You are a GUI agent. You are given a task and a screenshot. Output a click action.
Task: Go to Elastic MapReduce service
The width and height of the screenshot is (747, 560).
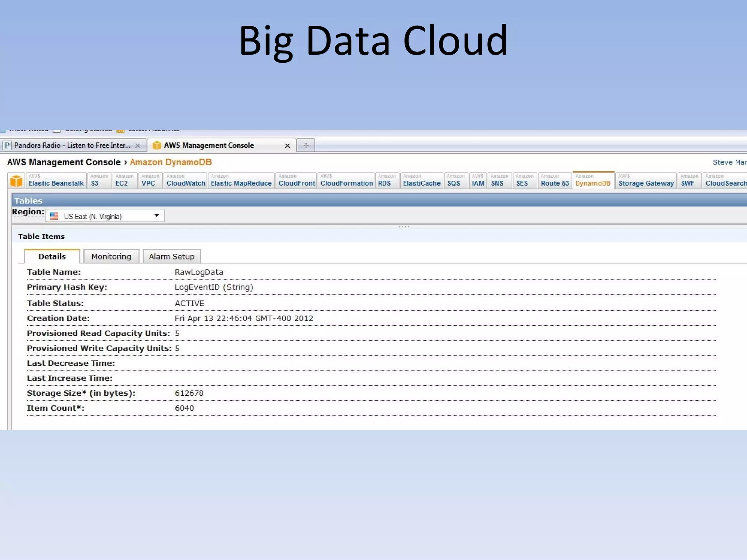(241, 180)
